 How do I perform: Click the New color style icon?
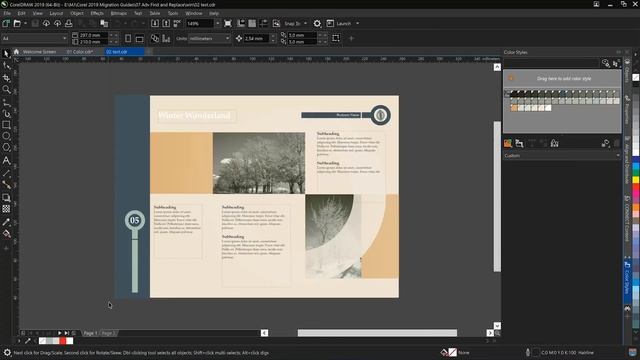pos(508,143)
